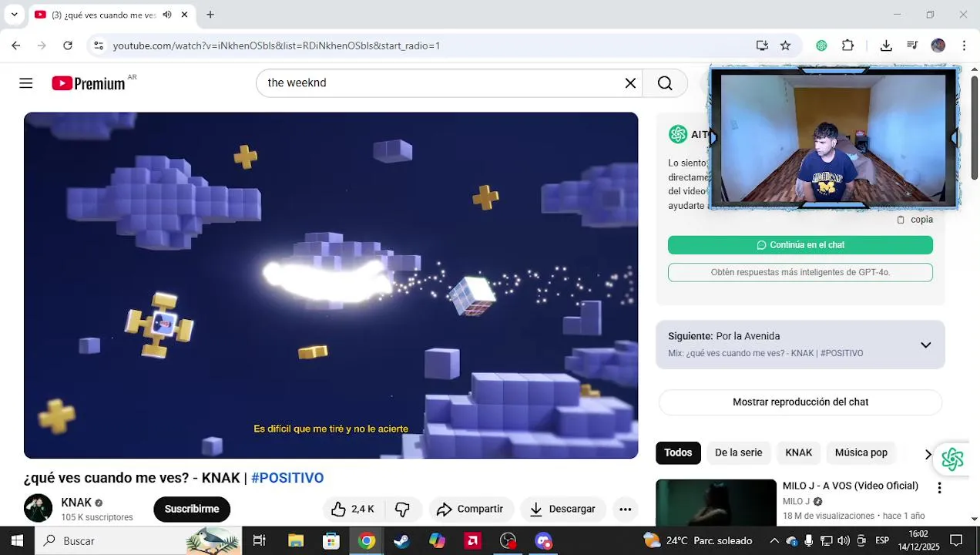Clear the search text with the X

pyautogui.click(x=630, y=83)
